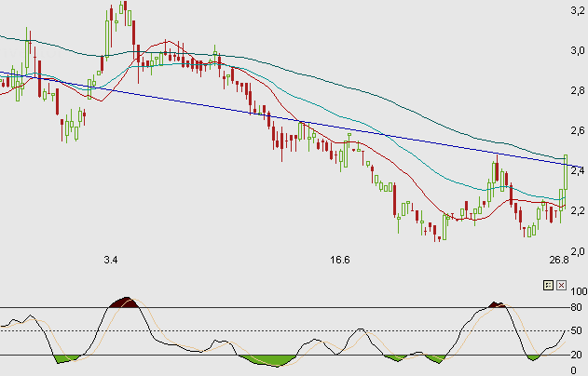Click the 50 midline scale label

click(x=578, y=330)
